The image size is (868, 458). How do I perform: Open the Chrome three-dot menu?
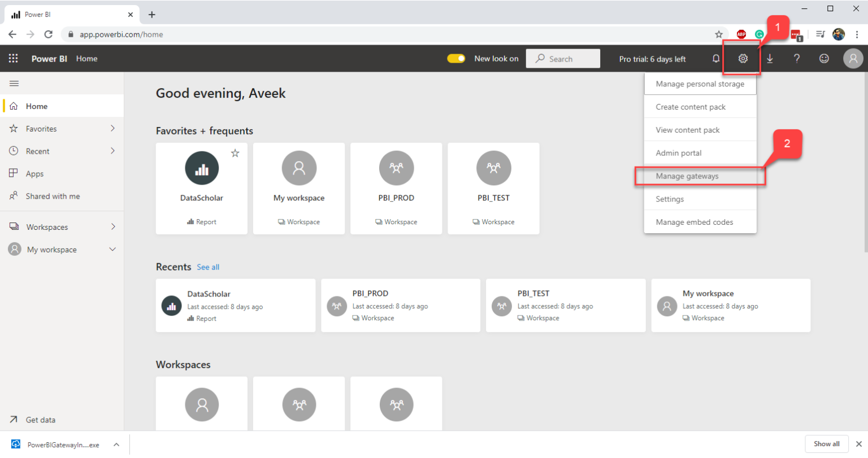(857, 34)
